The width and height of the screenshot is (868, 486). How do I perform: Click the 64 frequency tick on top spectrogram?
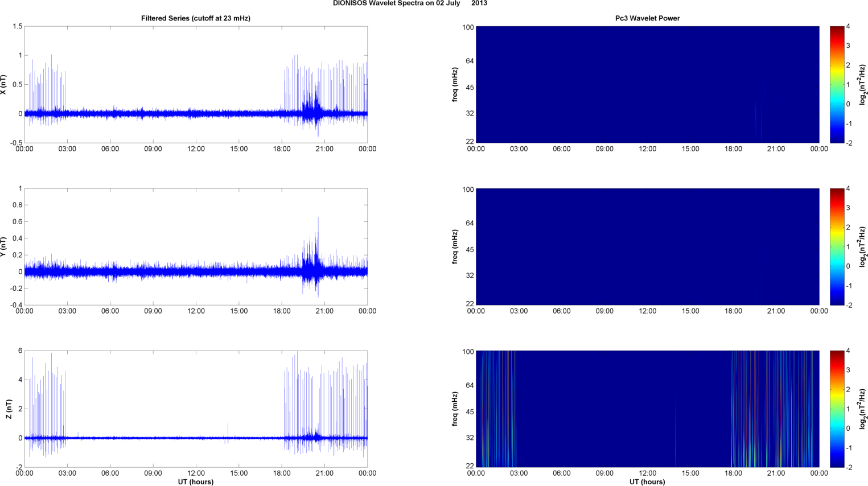click(x=470, y=61)
